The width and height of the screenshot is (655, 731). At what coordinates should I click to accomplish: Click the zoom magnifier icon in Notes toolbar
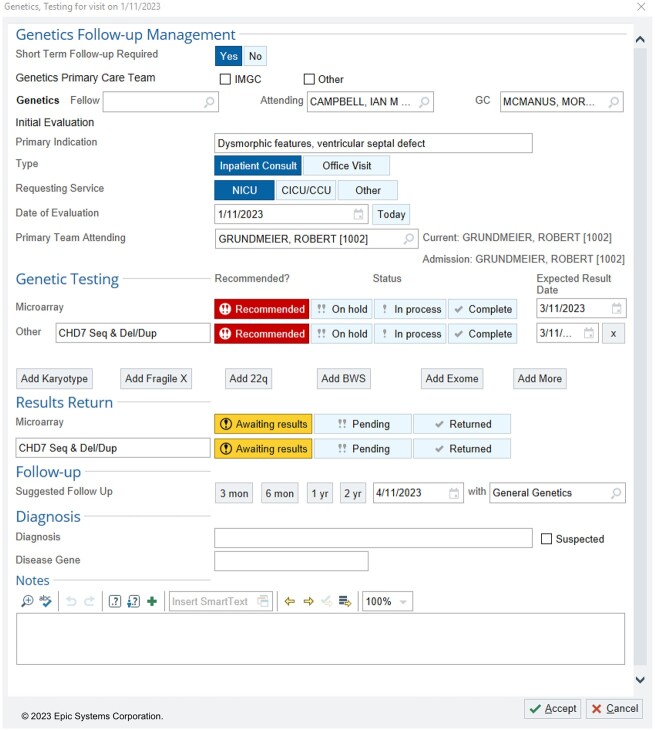(x=27, y=601)
